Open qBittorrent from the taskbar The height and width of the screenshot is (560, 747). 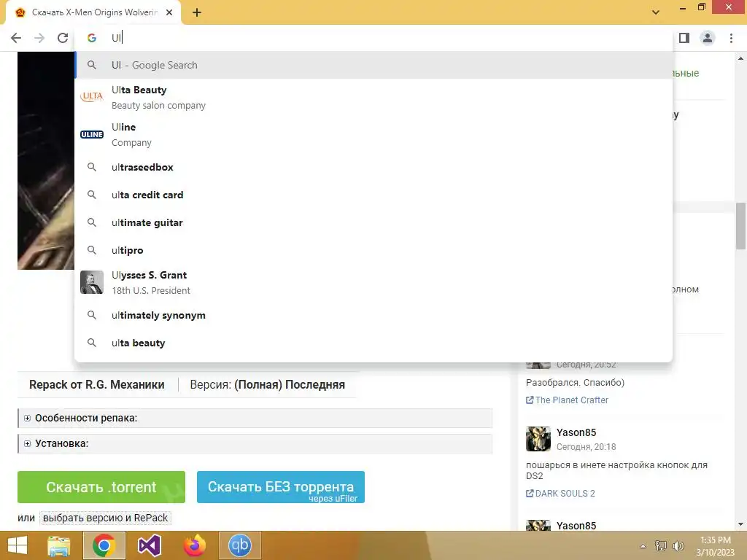coord(239,545)
